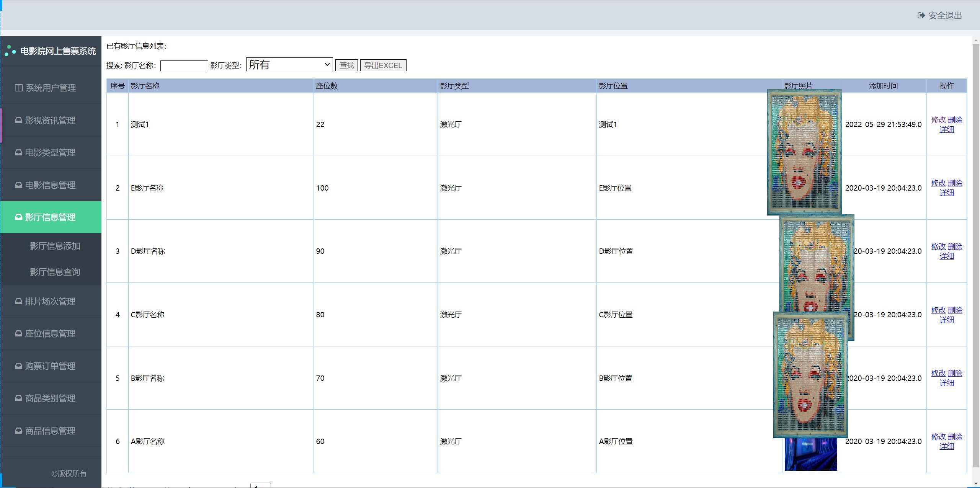Expand the 电影信息管理 sidebar section
This screenshot has height=488, width=980.
pyautogui.click(x=50, y=185)
